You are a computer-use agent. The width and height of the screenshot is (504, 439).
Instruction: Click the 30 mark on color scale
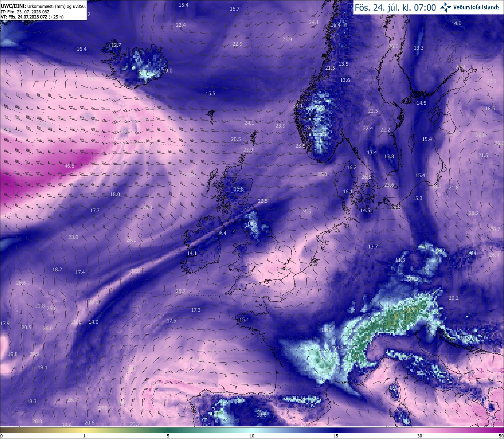(x=420, y=436)
